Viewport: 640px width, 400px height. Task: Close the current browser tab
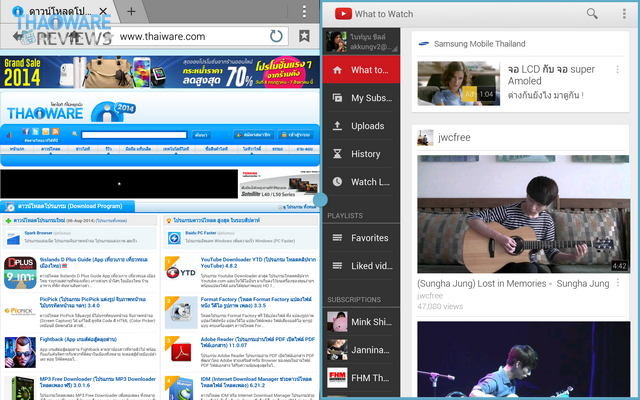(x=103, y=11)
